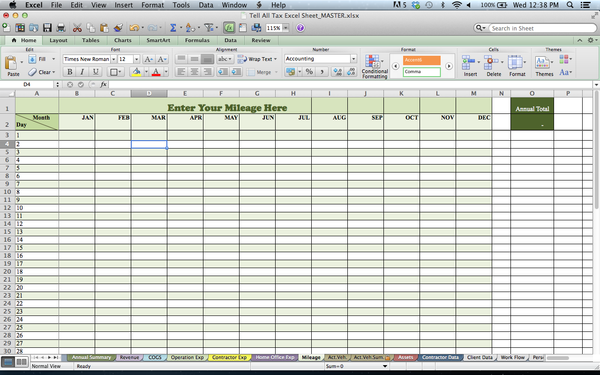This screenshot has width=600, height=375.
Task: Click the yellow fill color button
Action: pyautogui.click(x=136, y=72)
